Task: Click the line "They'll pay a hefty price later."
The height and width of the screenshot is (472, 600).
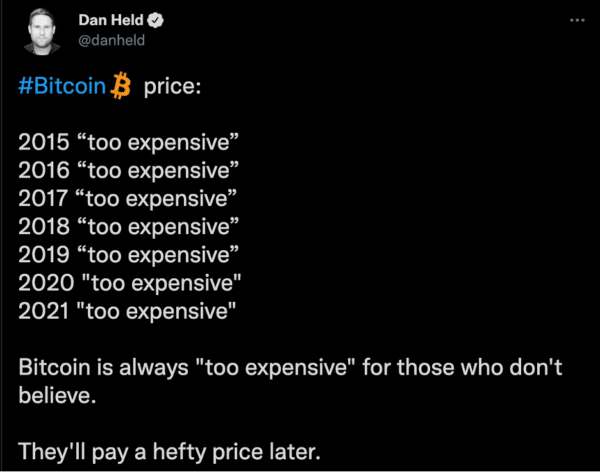Action: click(169, 452)
